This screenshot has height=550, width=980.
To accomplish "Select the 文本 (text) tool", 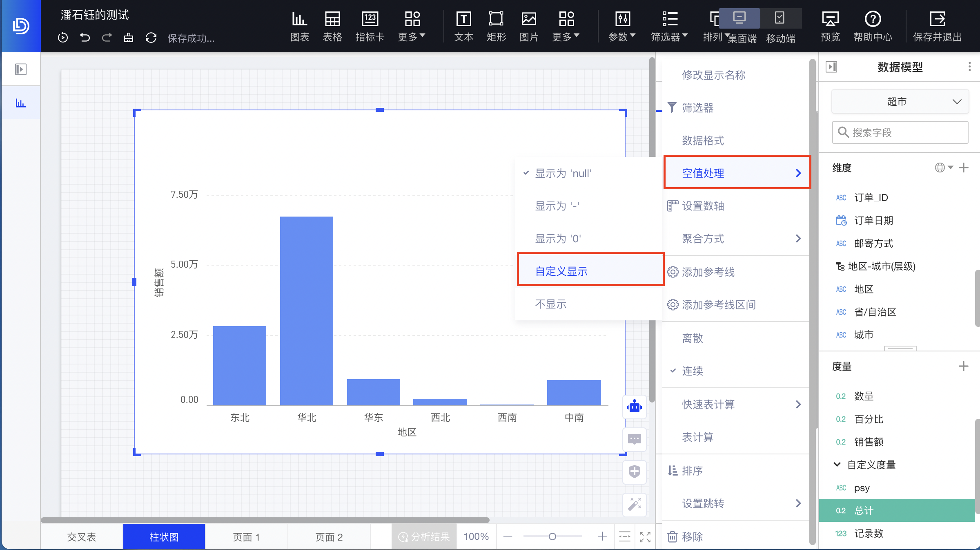I will click(463, 26).
